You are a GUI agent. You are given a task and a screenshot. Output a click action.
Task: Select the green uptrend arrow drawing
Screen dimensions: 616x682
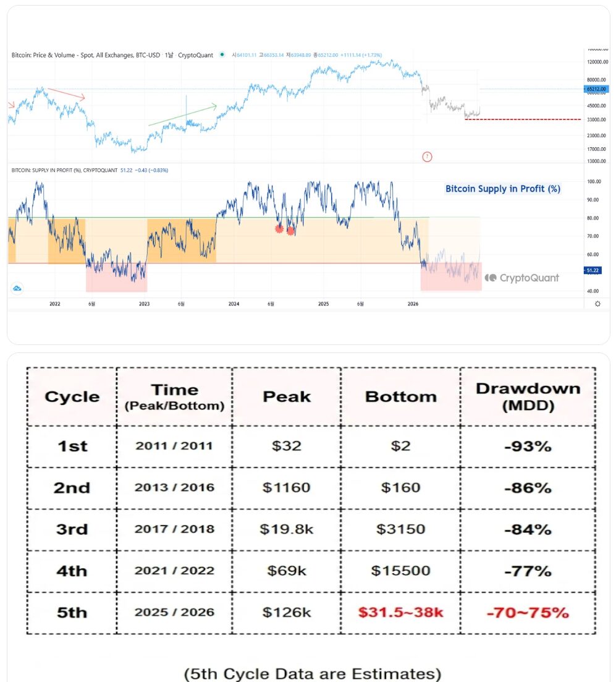182,115
